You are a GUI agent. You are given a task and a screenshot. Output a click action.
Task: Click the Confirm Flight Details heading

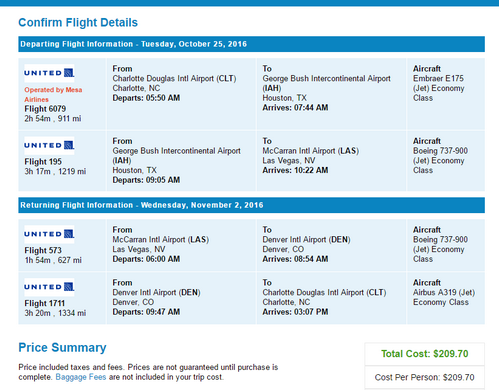tap(78, 23)
